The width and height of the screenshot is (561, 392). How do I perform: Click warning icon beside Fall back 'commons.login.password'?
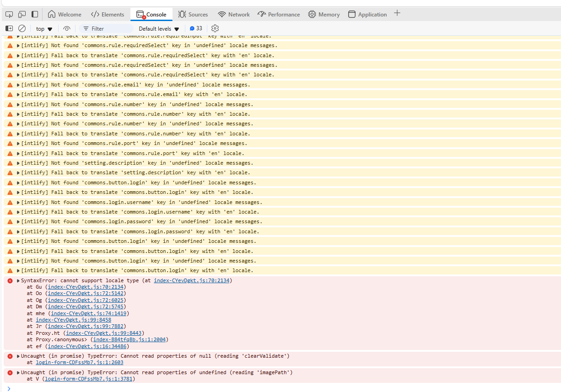click(x=10, y=231)
